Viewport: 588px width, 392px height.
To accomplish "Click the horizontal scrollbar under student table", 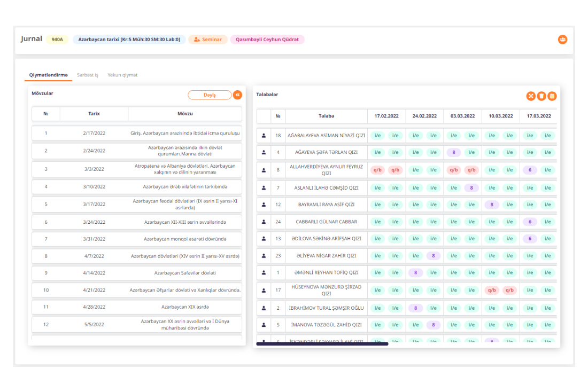I will [x=322, y=344].
